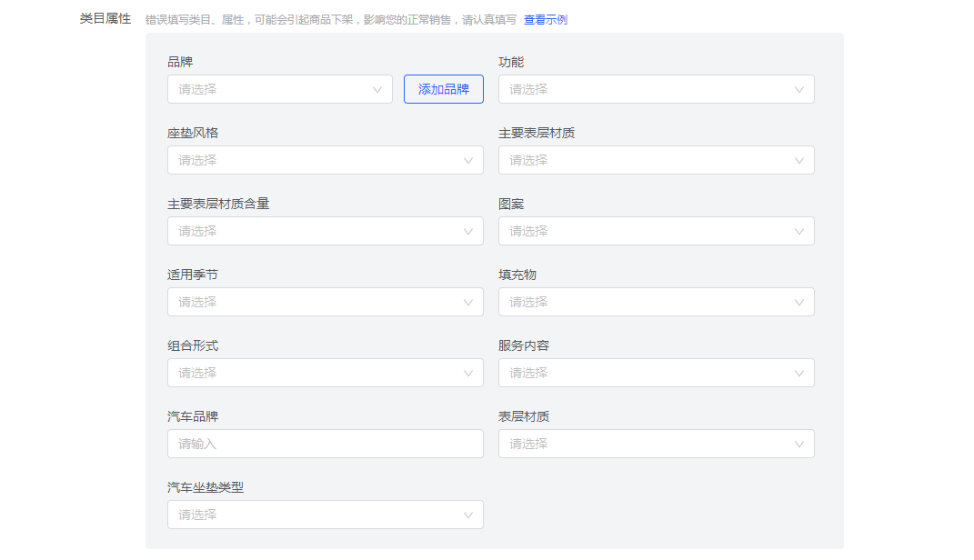This screenshot has height=560, width=974.
Task: Click the 添加品牌 button
Action: click(444, 89)
